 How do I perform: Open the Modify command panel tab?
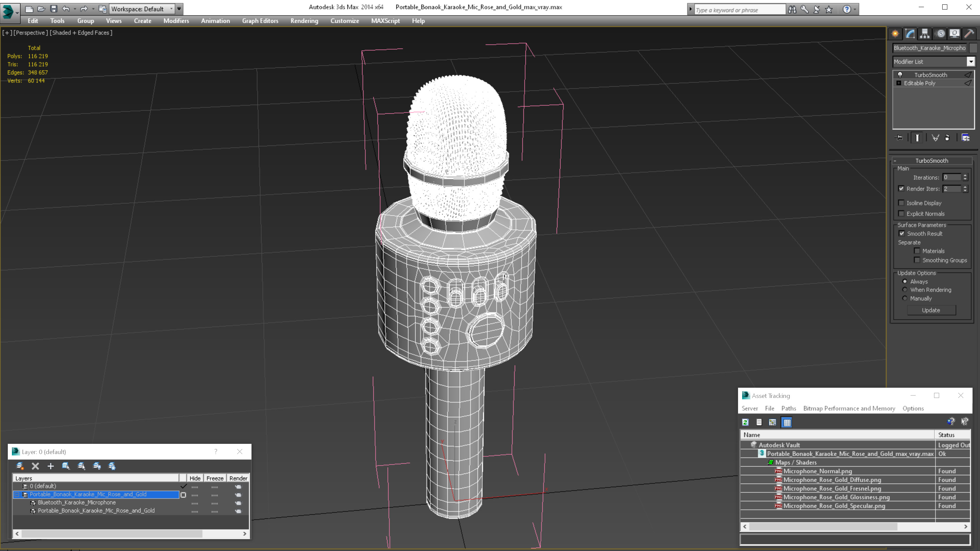click(910, 34)
